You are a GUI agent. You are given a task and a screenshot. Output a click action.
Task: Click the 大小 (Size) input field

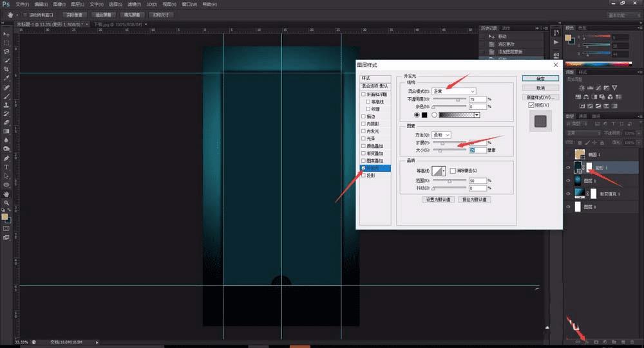click(x=477, y=150)
